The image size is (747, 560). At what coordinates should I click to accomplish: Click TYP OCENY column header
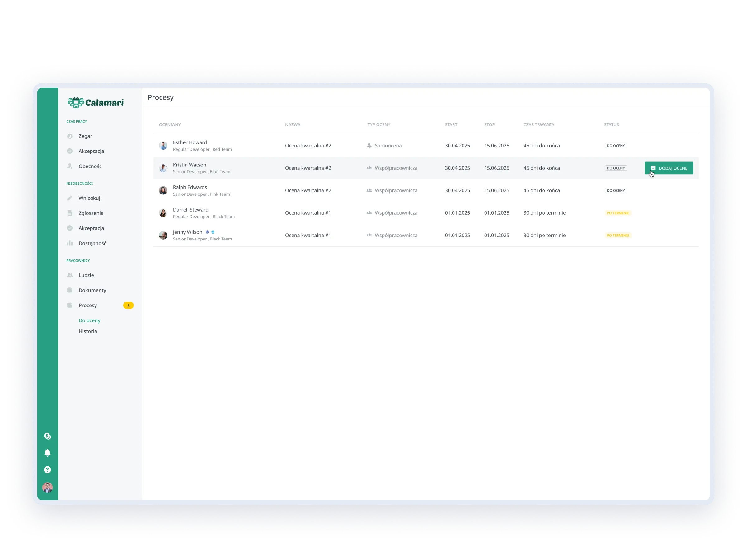pyautogui.click(x=378, y=124)
